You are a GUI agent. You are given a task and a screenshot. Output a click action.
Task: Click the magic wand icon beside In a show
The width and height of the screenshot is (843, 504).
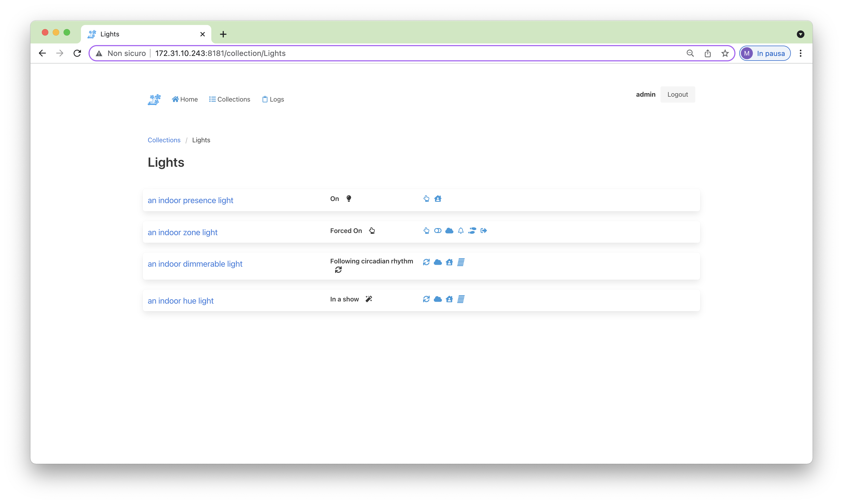click(x=369, y=299)
